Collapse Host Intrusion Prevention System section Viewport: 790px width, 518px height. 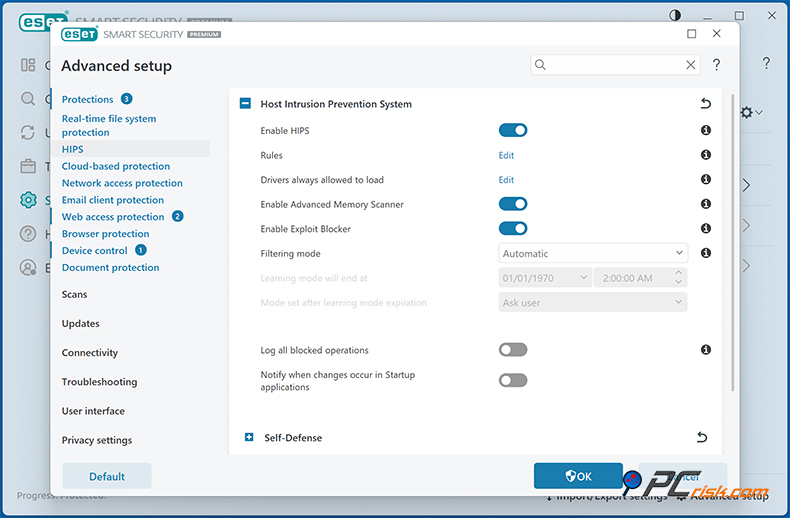[245, 104]
